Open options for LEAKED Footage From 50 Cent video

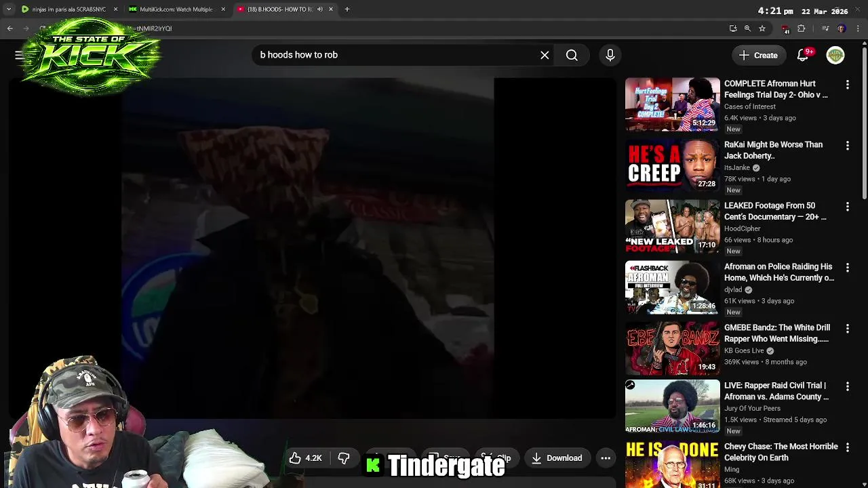pyautogui.click(x=847, y=207)
